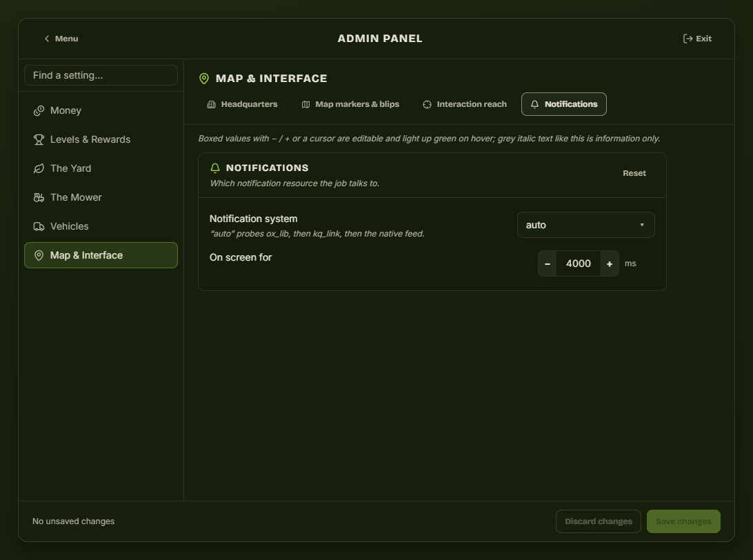Open the Interaction reach tab
This screenshot has height=560, width=753.
point(464,104)
